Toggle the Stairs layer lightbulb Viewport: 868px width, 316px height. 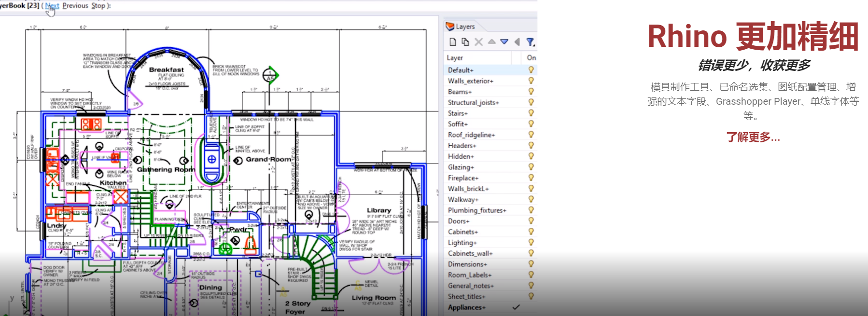click(x=531, y=113)
